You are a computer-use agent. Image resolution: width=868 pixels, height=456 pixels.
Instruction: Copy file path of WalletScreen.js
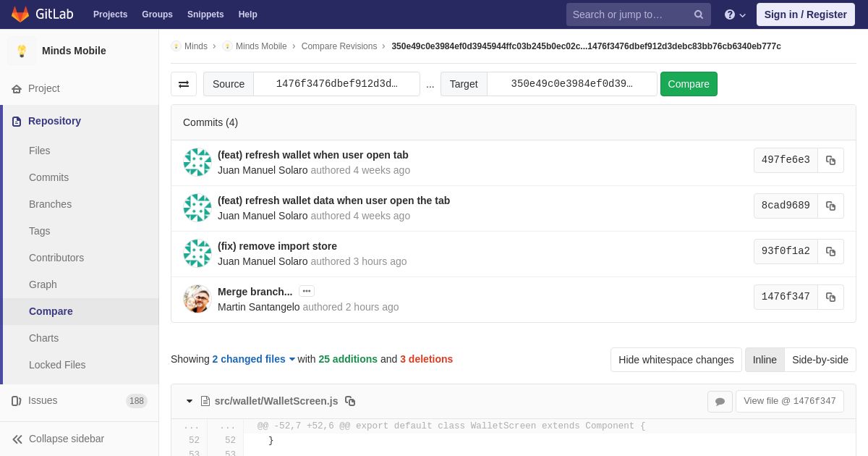click(x=350, y=401)
